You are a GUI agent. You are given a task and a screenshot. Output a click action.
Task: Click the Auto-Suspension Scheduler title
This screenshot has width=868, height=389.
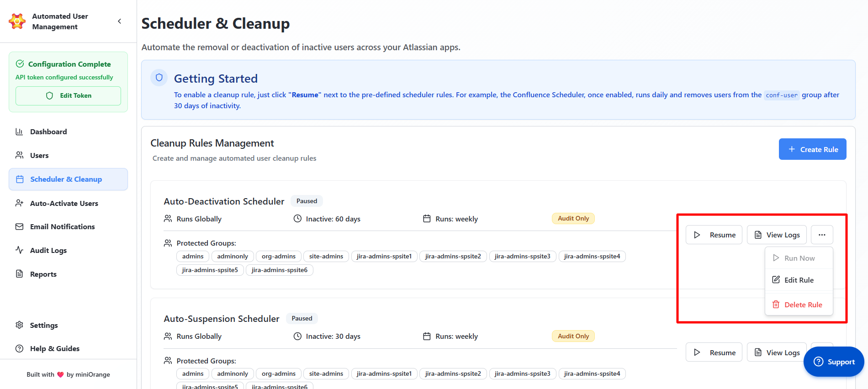[x=222, y=319]
